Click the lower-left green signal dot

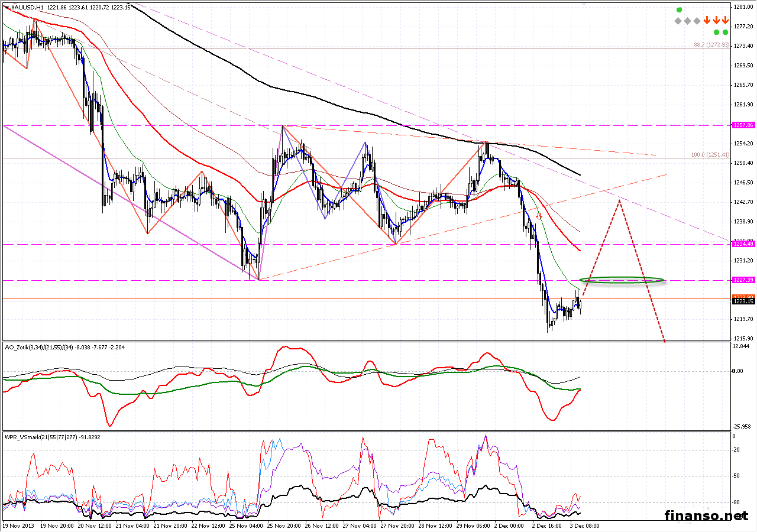716,32
